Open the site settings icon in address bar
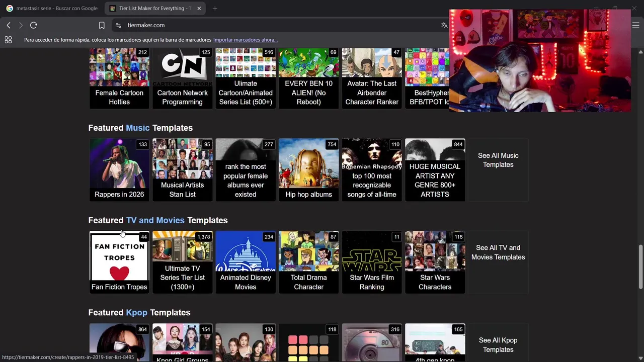 (x=118, y=25)
